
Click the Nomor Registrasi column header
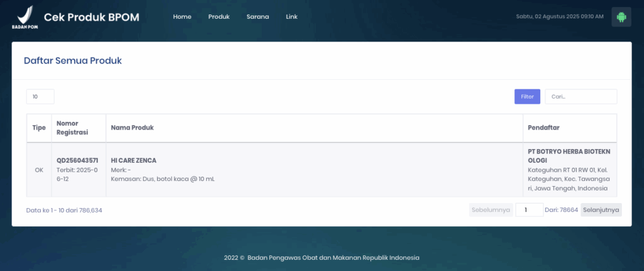(79, 128)
